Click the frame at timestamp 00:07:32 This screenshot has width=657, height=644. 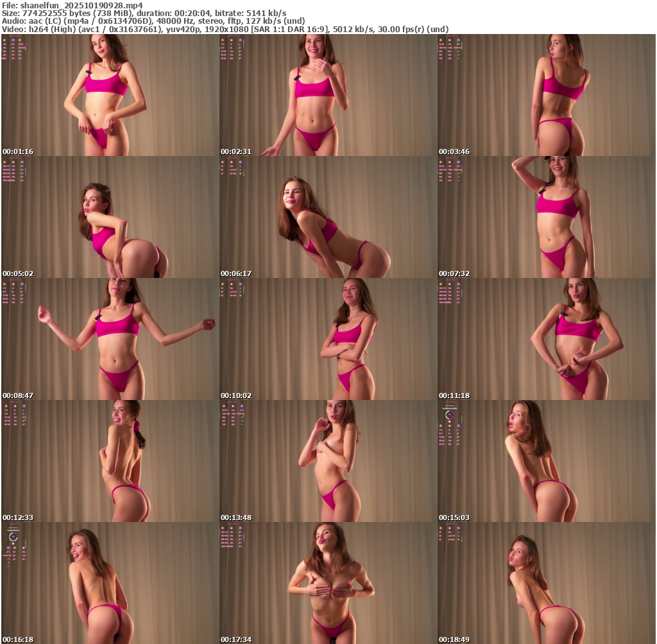(546, 217)
